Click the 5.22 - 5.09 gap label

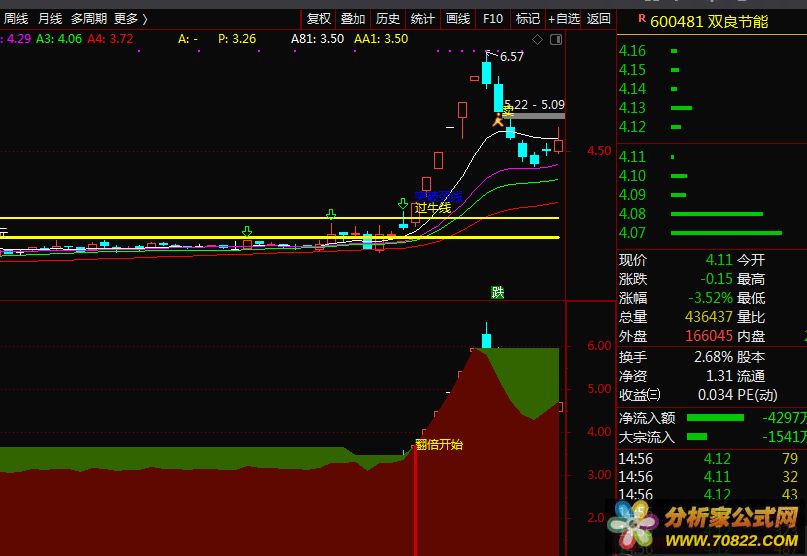click(x=534, y=105)
